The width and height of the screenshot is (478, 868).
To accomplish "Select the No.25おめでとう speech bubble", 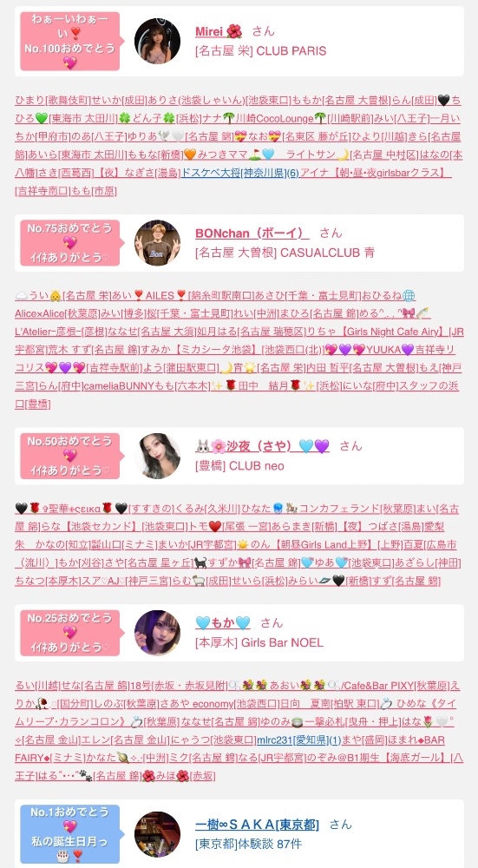I will point(69,633).
